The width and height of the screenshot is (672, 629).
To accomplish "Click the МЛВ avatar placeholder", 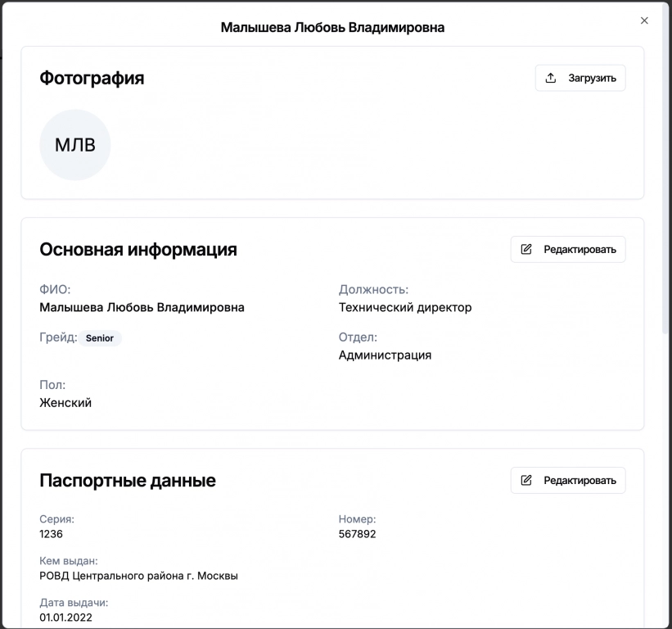I will pos(75,145).
